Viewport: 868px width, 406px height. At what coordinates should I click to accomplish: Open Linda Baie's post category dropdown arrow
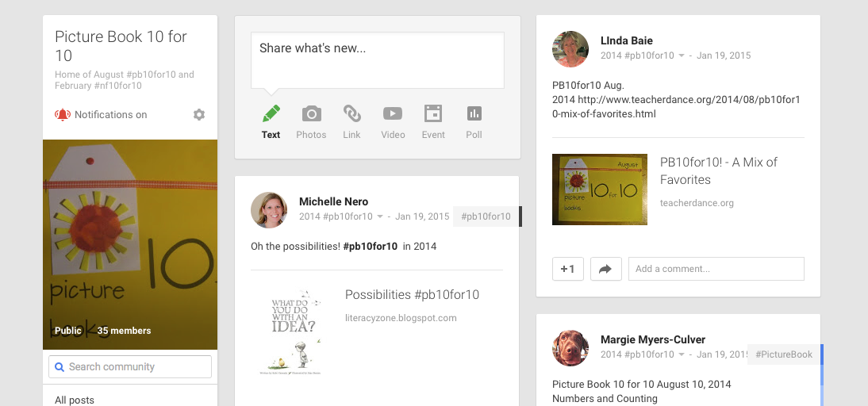click(x=682, y=56)
